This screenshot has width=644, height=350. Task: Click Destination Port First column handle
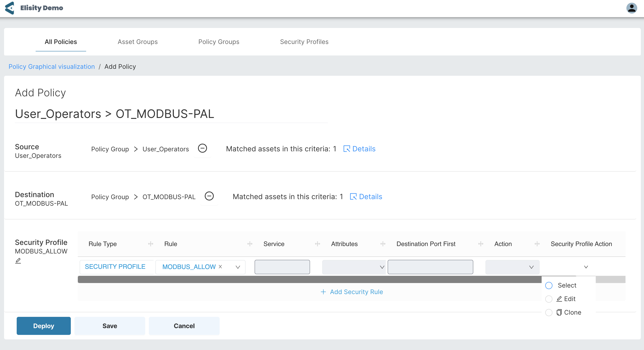(x=481, y=244)
